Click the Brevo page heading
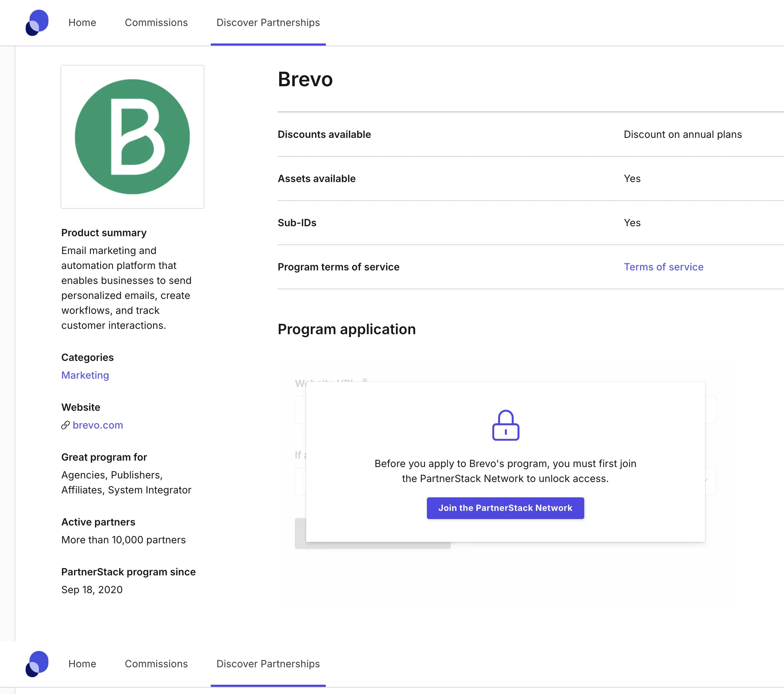784x694 pixels. (x=305, y=79)
